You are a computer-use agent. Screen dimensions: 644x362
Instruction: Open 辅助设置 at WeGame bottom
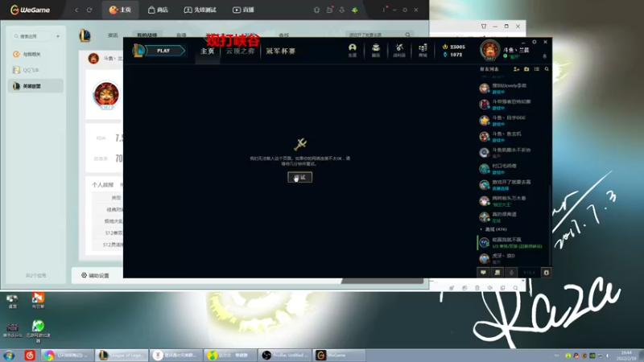(95, 275)
